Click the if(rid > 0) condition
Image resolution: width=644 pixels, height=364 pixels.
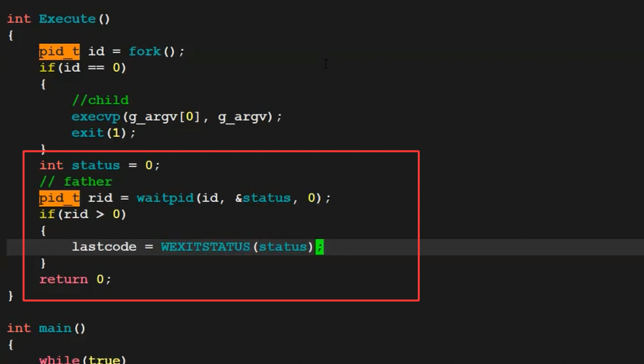82,214
